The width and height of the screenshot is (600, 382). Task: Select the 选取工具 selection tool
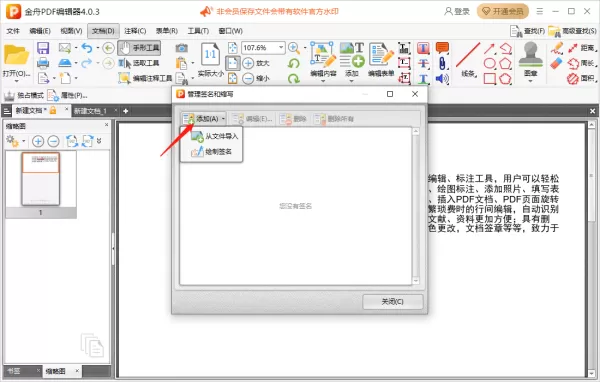point(139,63)
